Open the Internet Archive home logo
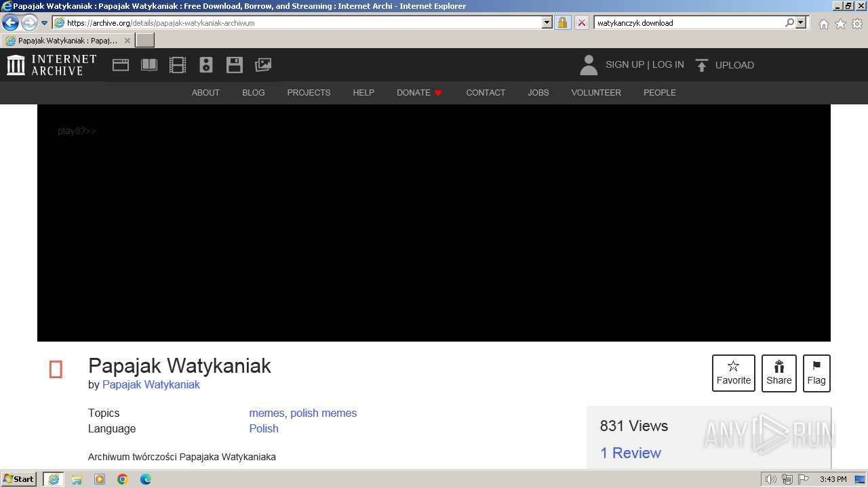Screen dimensions: 868x488 tap(52, 65)
